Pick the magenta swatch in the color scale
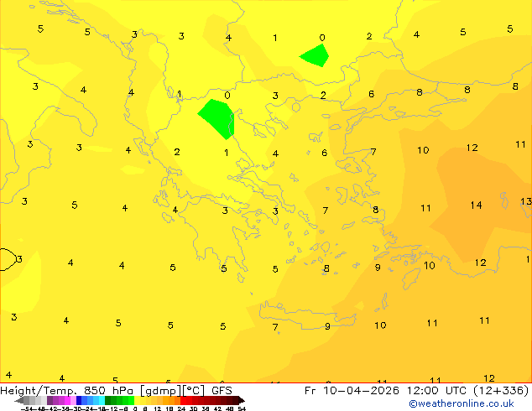The image size is (532, 411). click(x=67, y=400)
